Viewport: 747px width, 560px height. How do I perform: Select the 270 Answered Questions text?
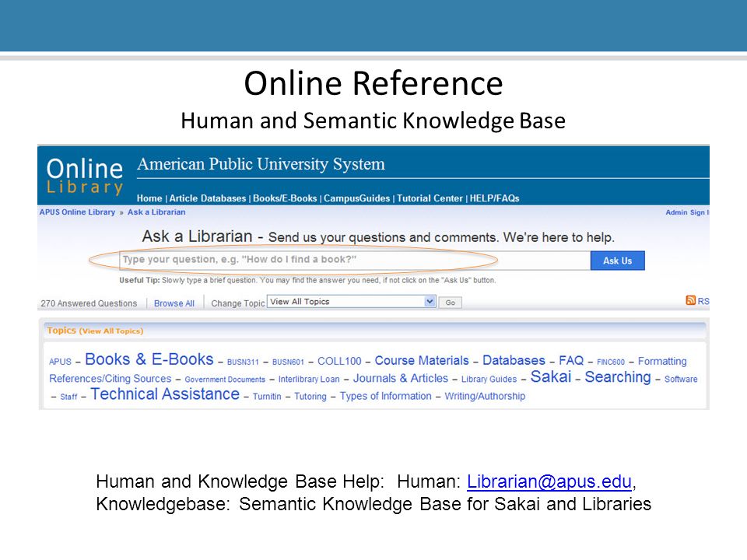pos(89,303)
